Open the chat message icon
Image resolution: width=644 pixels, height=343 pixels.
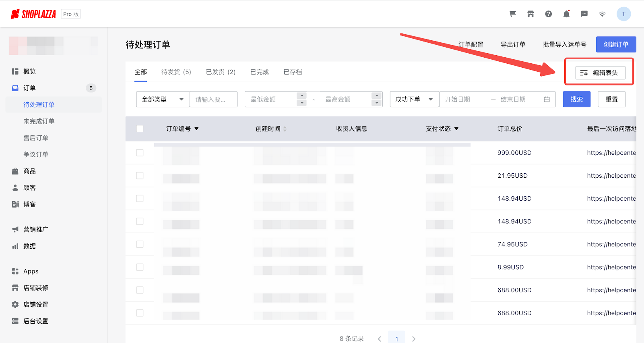(x=584, y=14)
